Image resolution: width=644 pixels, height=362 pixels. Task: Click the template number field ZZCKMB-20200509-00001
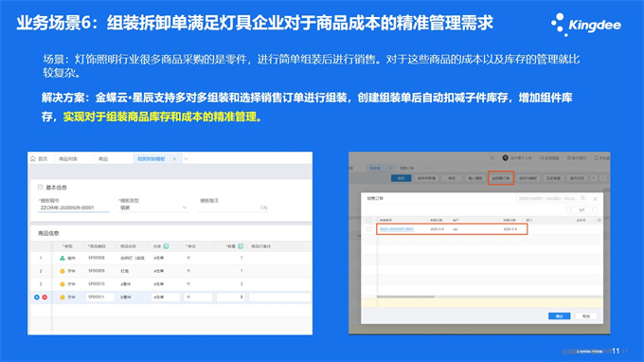click(x=74, y=208)
